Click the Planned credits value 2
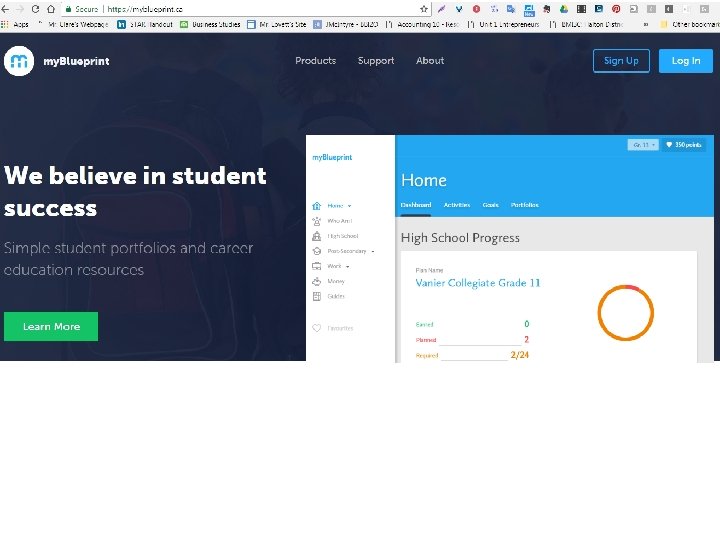720x540 pixels. click(x=526, y=339)
